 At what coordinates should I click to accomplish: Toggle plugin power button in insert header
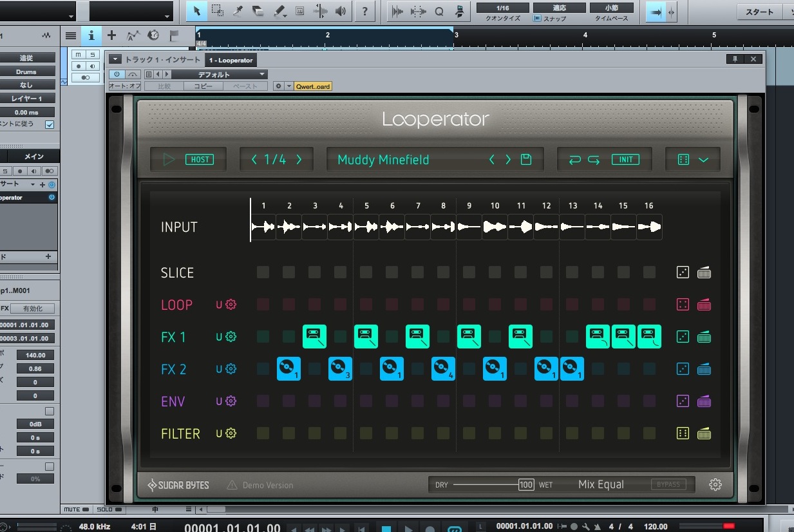pyautogui.click(x=117, y=75)
